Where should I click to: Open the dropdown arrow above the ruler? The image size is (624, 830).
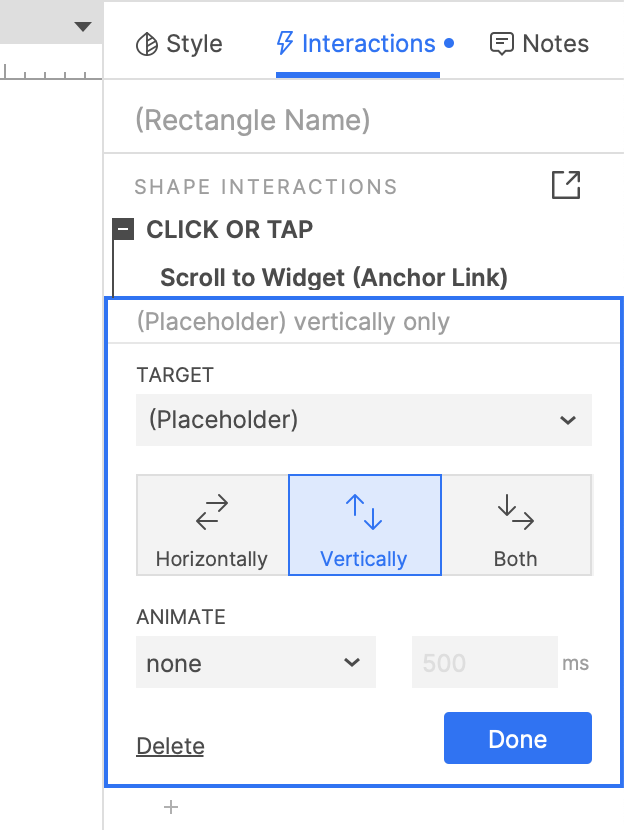pyautogui.click(x=83, y=27)
